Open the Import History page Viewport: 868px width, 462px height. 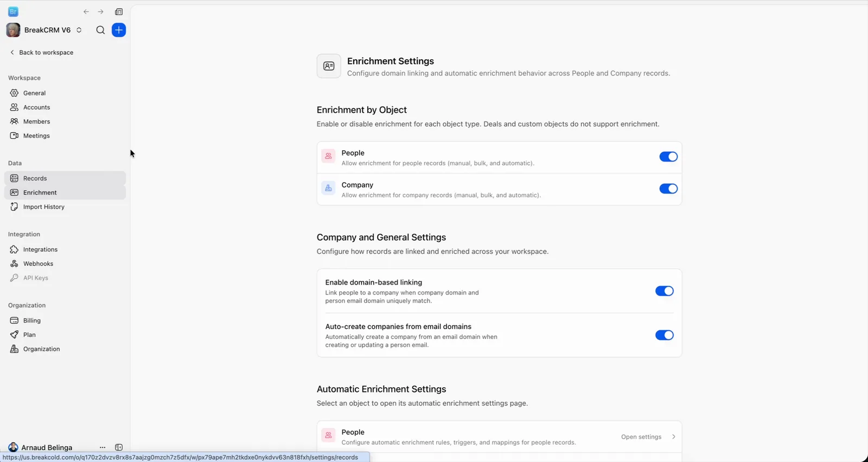click(x=65, y=207)
